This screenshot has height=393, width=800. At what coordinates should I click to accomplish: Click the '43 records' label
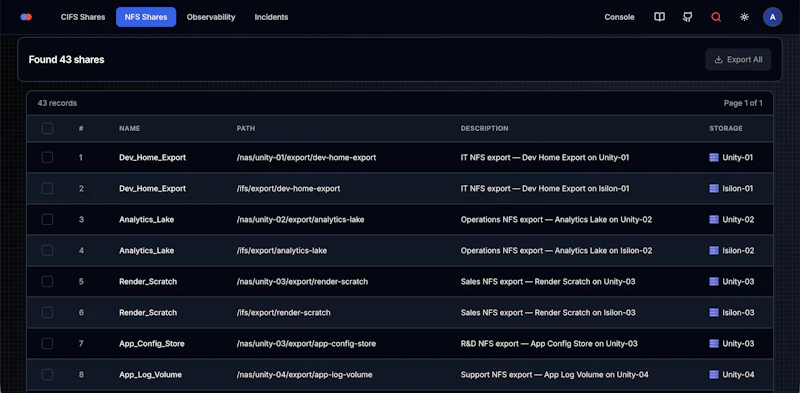[57, 103]
